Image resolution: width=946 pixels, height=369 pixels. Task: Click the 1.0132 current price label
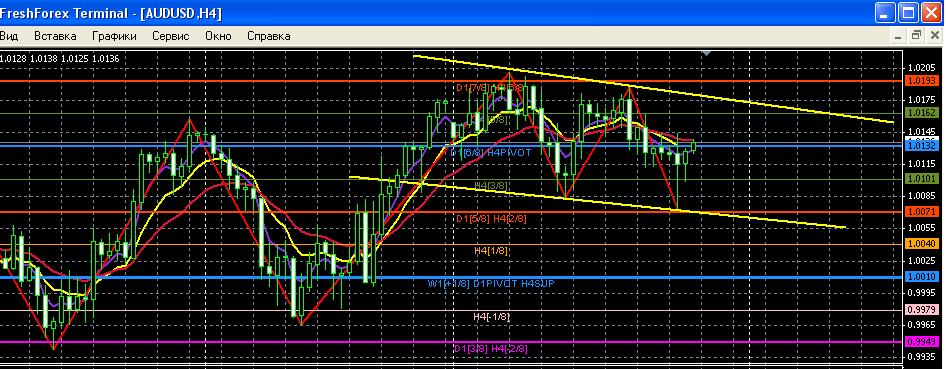click(921, 145)
